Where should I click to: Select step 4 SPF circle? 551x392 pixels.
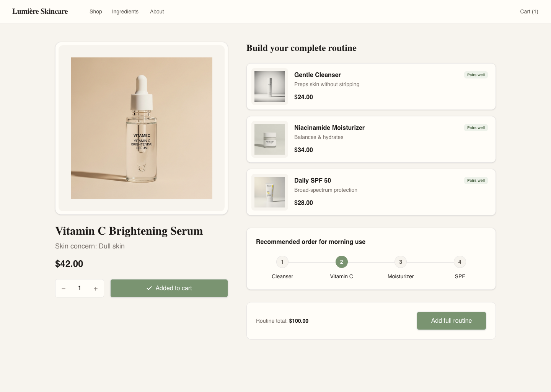click(x=460, y=262)
